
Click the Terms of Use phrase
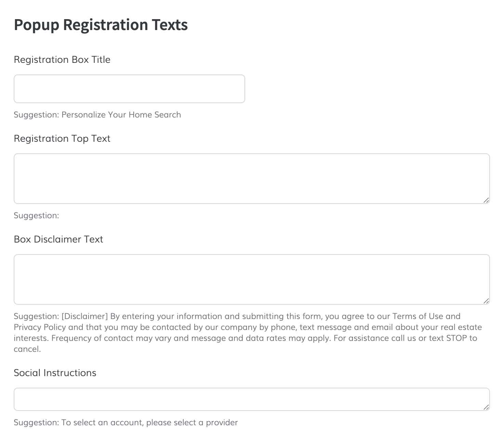(417, 316)
